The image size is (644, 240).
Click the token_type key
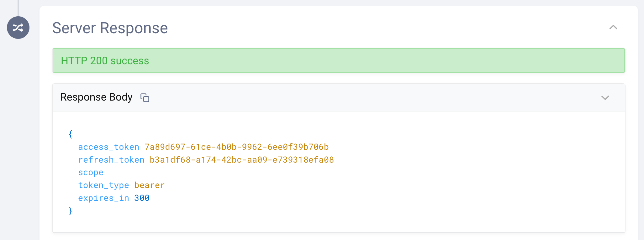point(103,185)
